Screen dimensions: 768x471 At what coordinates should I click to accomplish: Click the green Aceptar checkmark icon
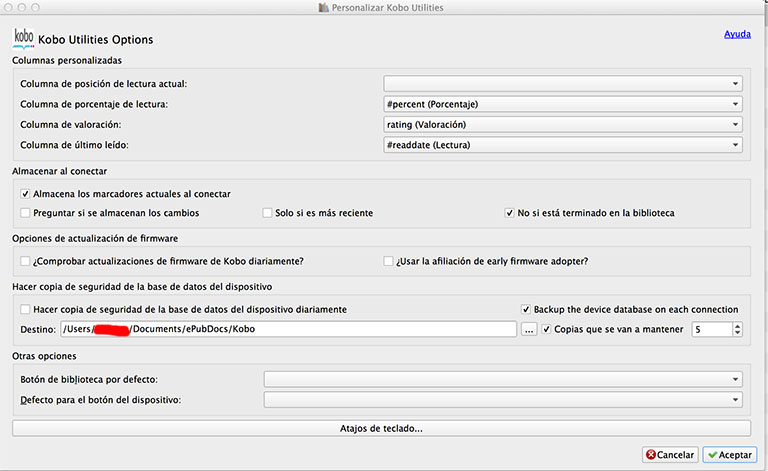click(x=713, y=455)
